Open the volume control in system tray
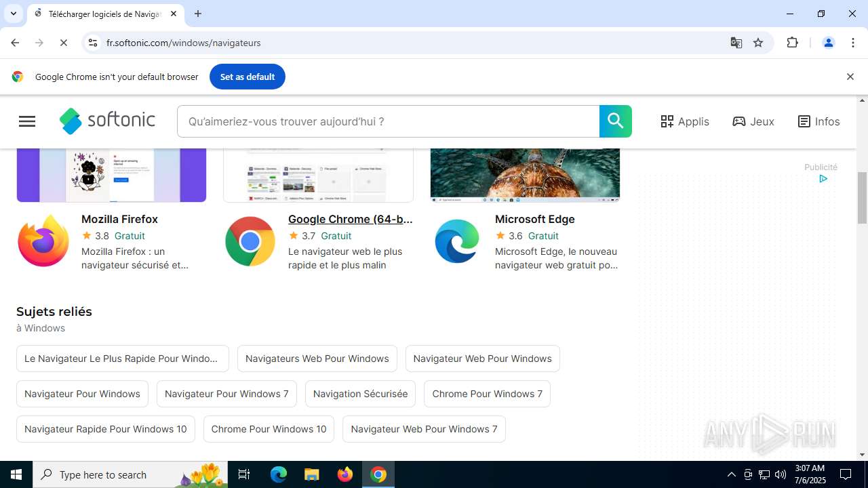868x488 pixels. tap(781, 474)
